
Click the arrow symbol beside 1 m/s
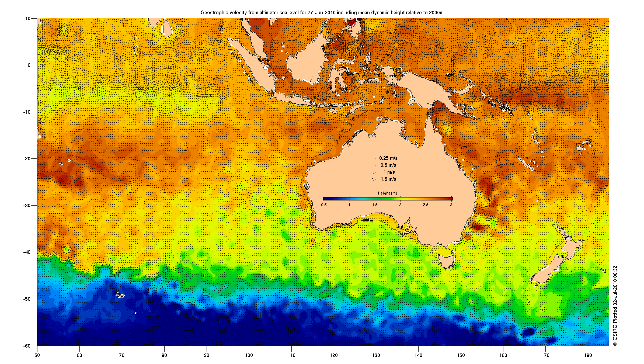pyautogui.click(x=374, y=172)
